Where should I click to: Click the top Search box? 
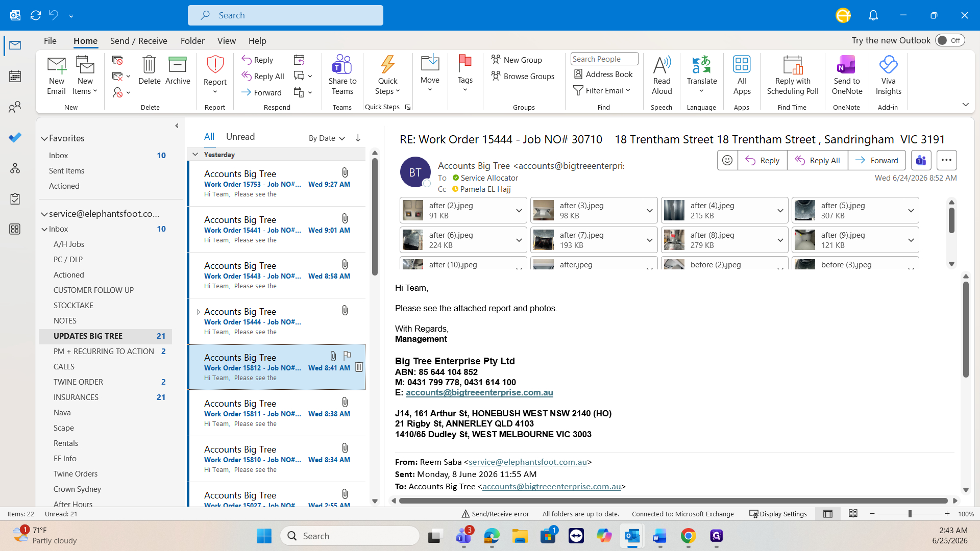[x=285, y=15]
